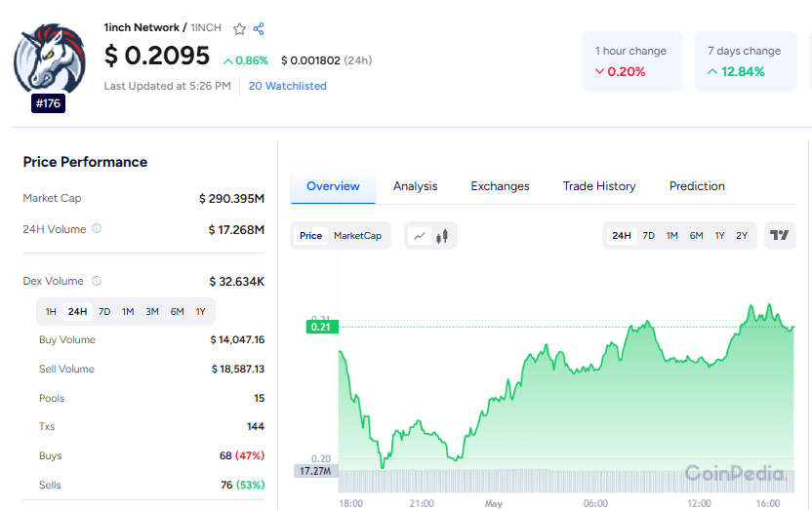Image resolution: width=812 pixels, height=510 pixels.
Task: Click the 7 days change card
Action: click(x=746, y=61)
